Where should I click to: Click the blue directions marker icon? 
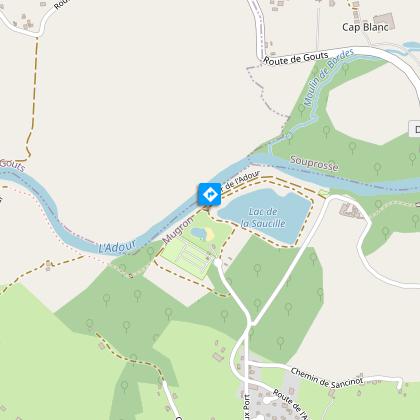click(x=210, y=194)
